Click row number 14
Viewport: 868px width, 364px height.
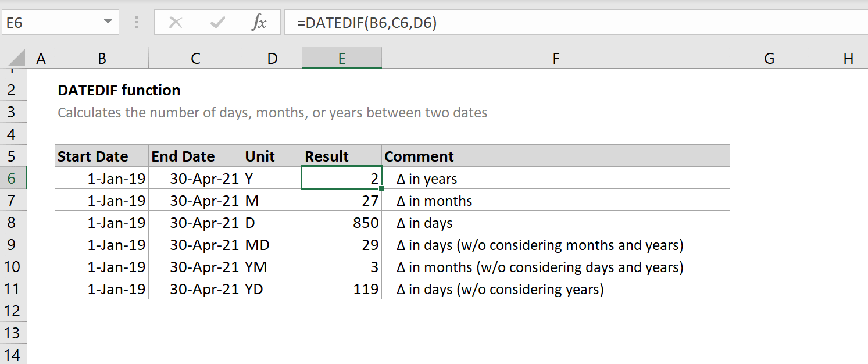(13, 354)
